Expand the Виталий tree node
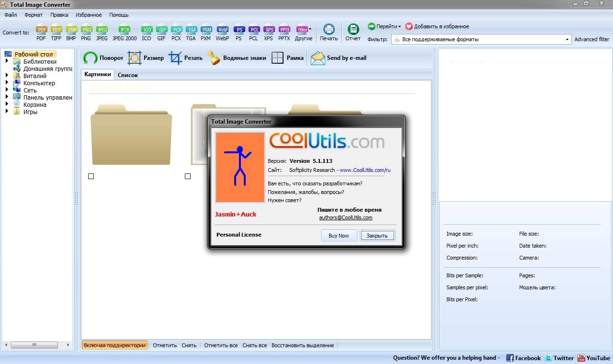Image resolution: width=613 pixels, height=364 pixels. pos(7,76)
